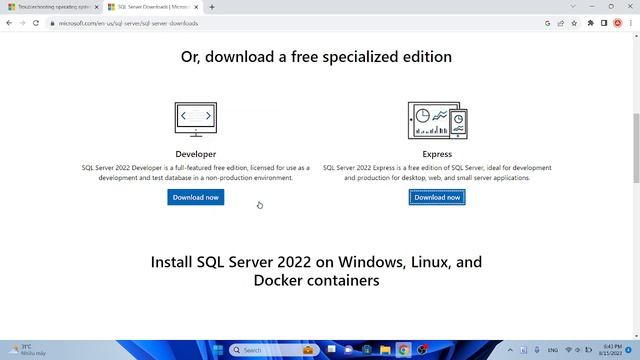Toggle the browser side panel
Screen dimensions: 640x360
pos(604,23)
